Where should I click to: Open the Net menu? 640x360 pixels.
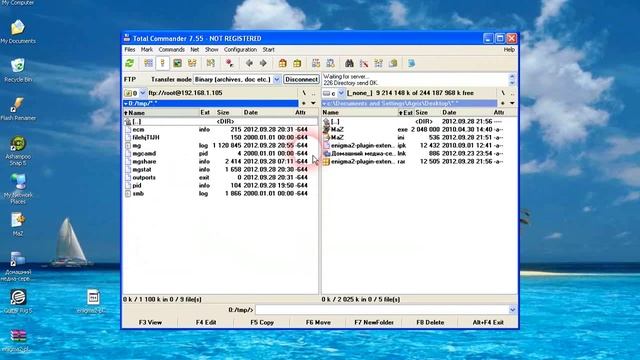point(195,49)
